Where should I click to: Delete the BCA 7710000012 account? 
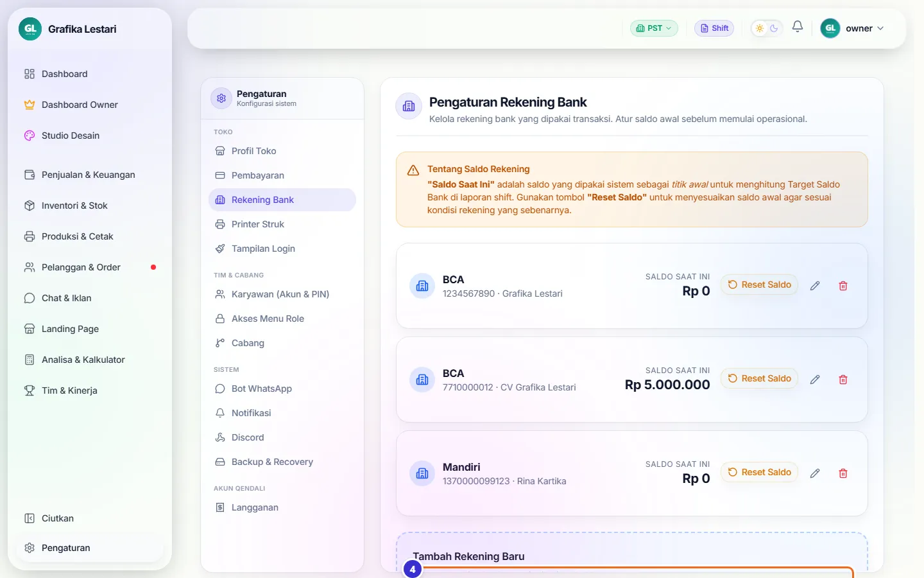843,380
